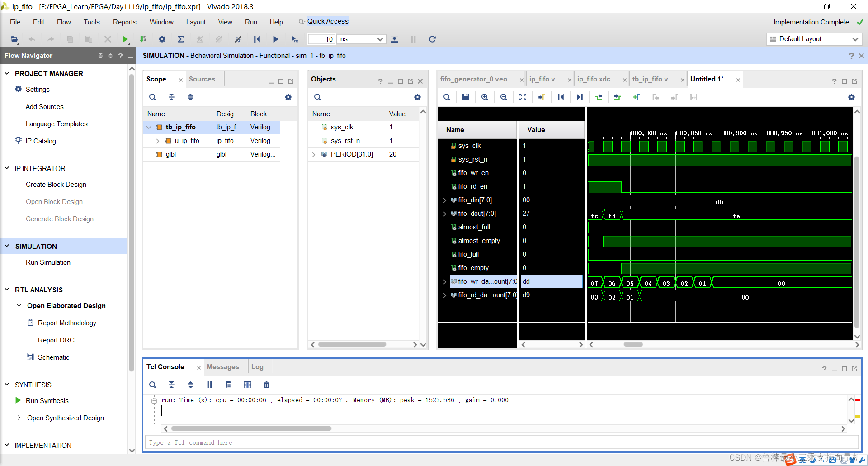
Task: Search in the waveform viewer toolbar
Action: pyautogui.click(x=447, y=97)
